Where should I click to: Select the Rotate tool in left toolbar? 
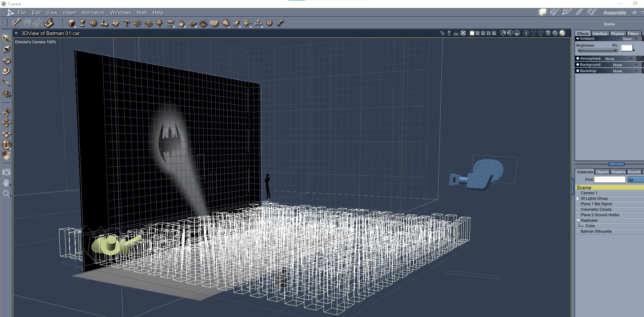(6, 60)
